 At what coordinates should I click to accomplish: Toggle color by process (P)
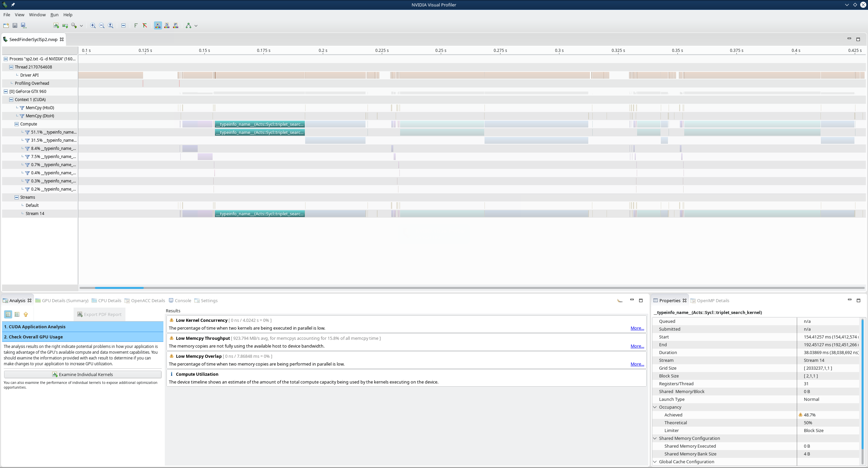pos(176,25)
